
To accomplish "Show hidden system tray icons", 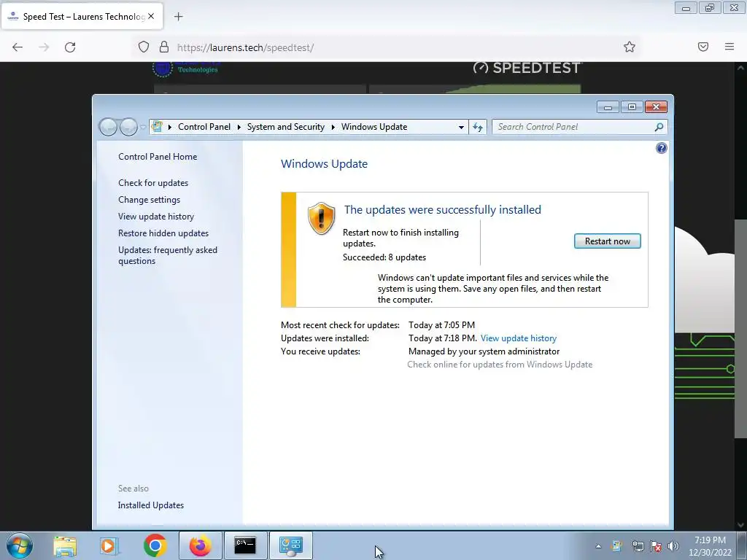I will (598, 546).
